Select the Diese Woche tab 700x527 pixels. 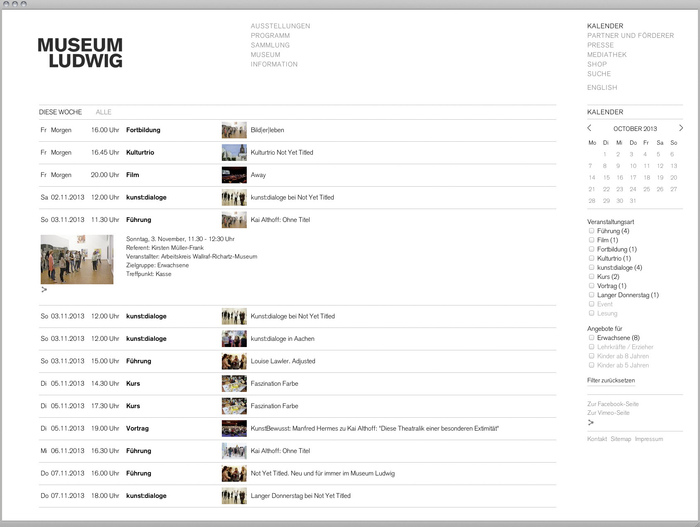60,112
